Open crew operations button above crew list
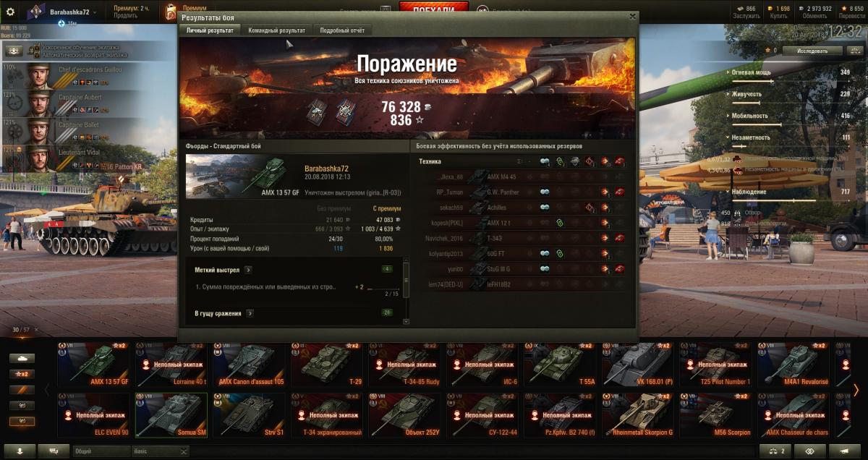The image size is (868, 460). point(14,51)
